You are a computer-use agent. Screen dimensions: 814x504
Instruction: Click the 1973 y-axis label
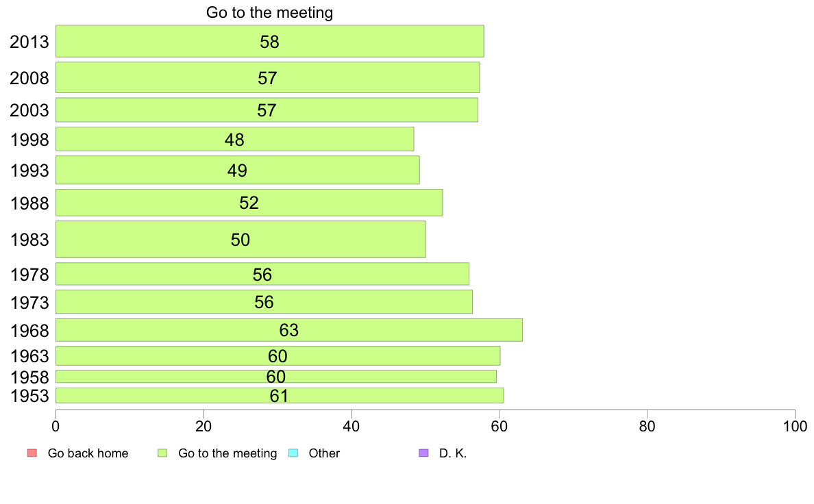pyautogui.click(x=29, y=303)
